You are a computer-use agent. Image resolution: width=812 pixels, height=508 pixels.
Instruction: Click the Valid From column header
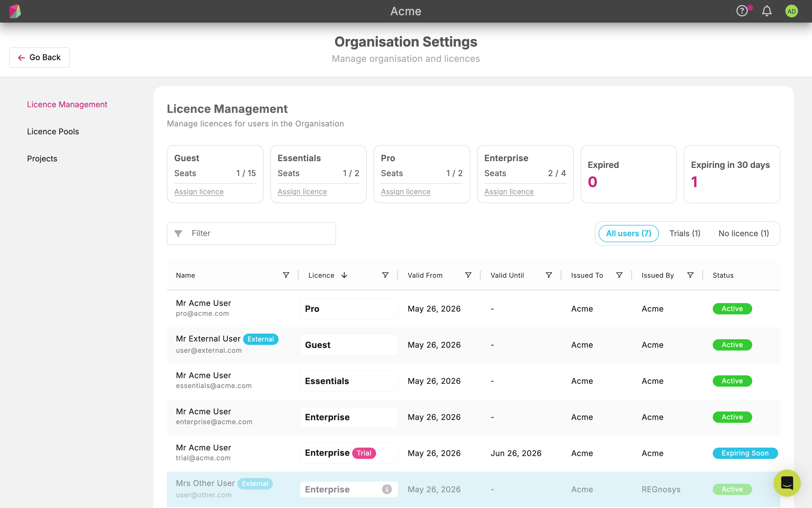[x=425, y=275]
